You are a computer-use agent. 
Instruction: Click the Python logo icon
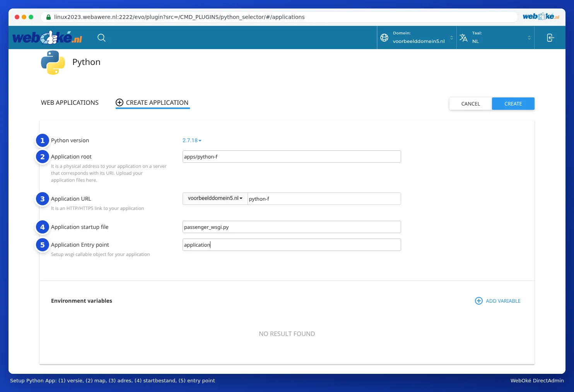point(53,62)
